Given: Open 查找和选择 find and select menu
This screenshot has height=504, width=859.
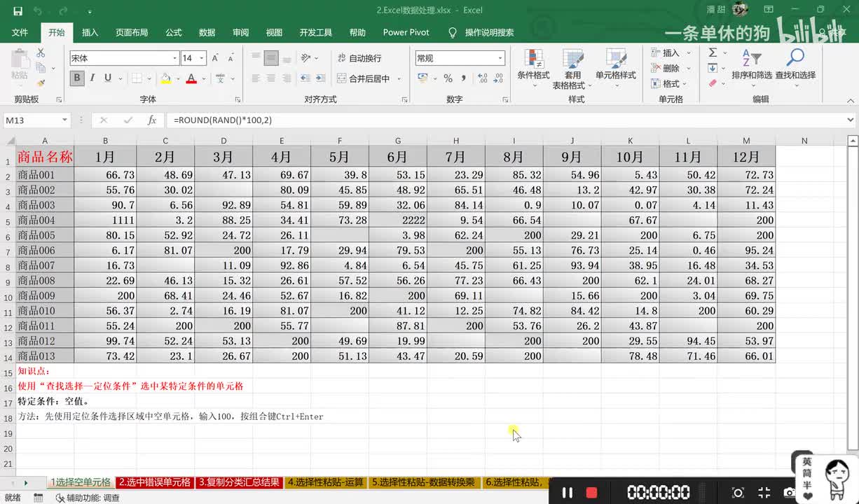Looking at the screenshot, I should tap(795, 66).
